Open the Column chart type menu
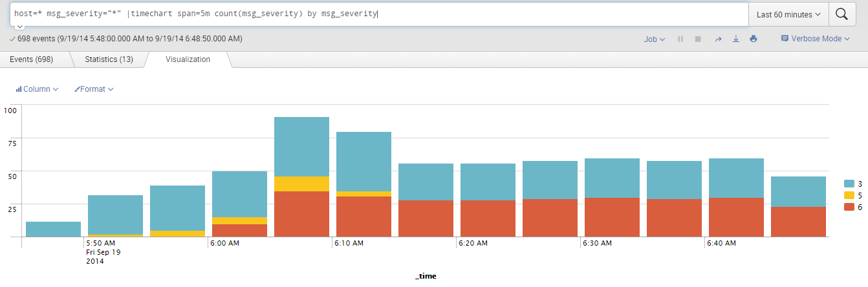The height and width of the screenshot is (287, 868). pyautogui.click(x=37, y=89)
